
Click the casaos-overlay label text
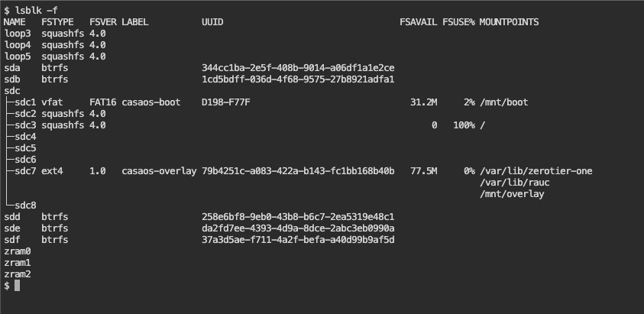(159, 170)
